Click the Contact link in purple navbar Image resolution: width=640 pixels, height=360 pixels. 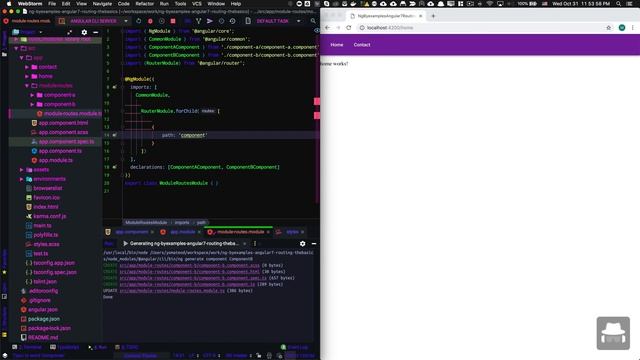(x=362, y=45)
